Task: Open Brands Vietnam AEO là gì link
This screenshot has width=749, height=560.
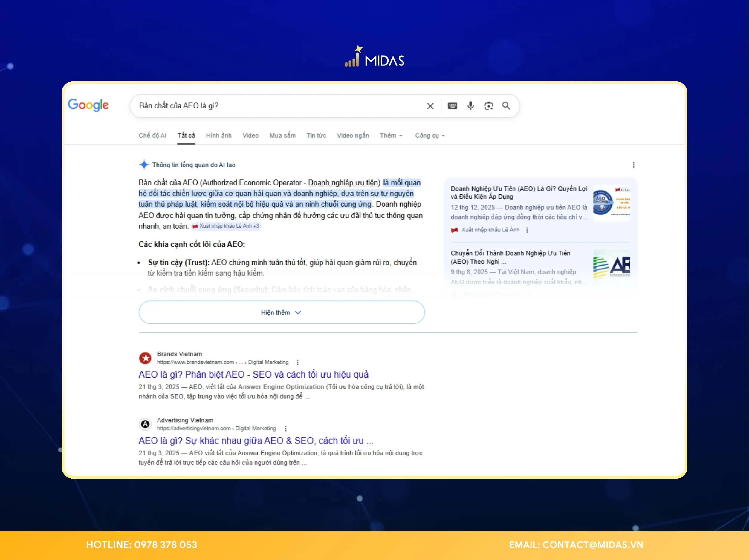Action: (253, 375)
